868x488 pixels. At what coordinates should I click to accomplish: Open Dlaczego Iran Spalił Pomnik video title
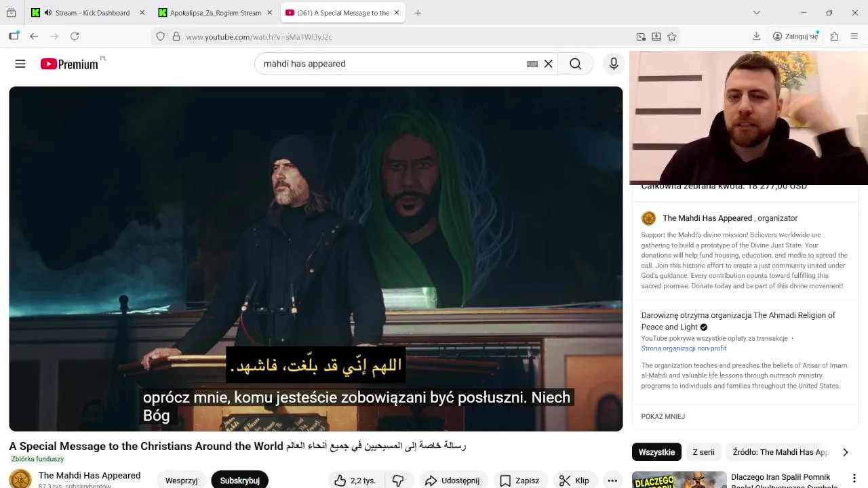coord(784,481)
